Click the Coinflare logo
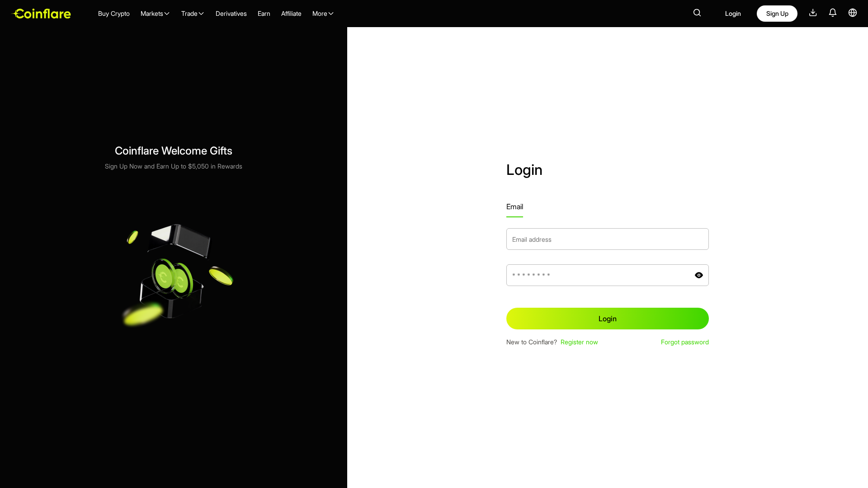The width and height of the screenshot is (868, 488). click(x=41, y=14)
